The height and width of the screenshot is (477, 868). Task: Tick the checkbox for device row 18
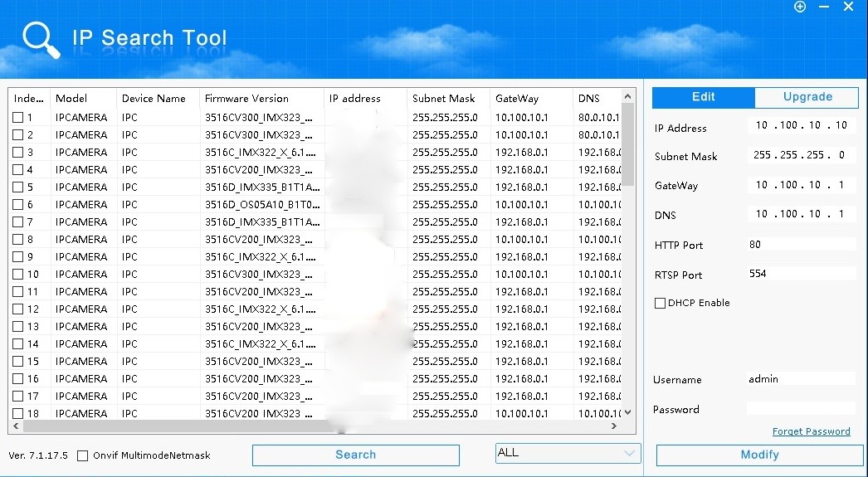click(x=17, y=413)
